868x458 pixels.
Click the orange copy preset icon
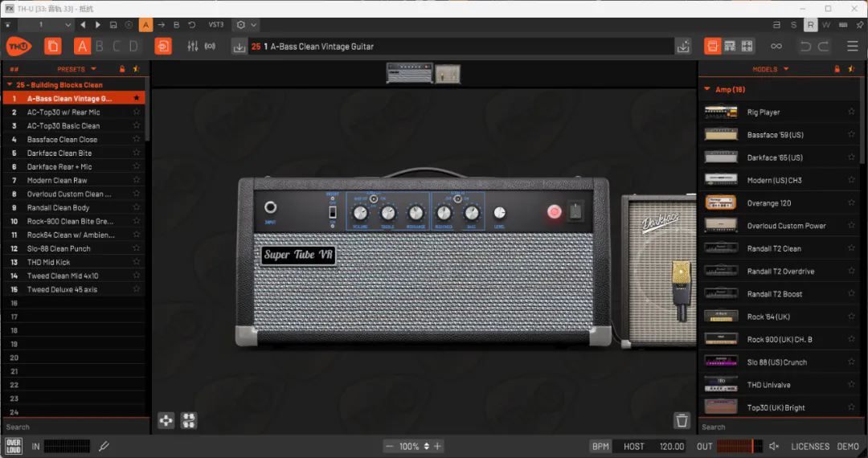click(52, 47)
